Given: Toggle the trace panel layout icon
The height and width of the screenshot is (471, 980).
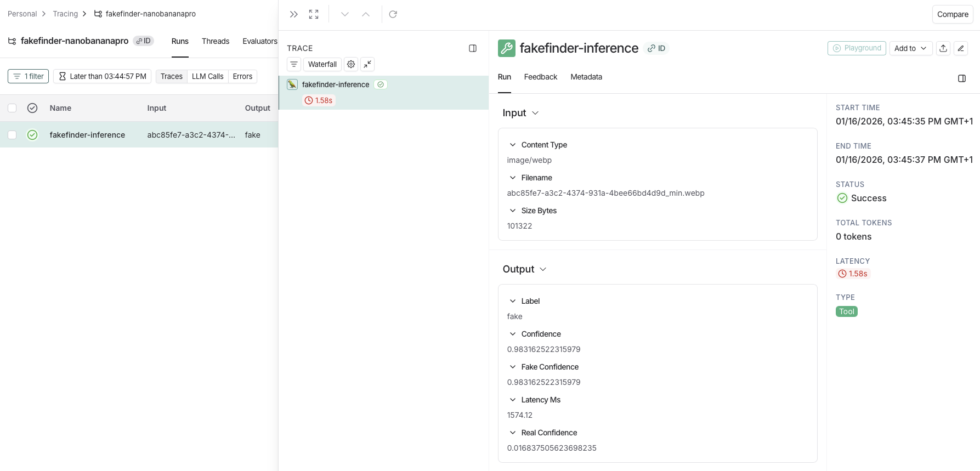Looking at the screenshot, I should (x=473, y=48).
